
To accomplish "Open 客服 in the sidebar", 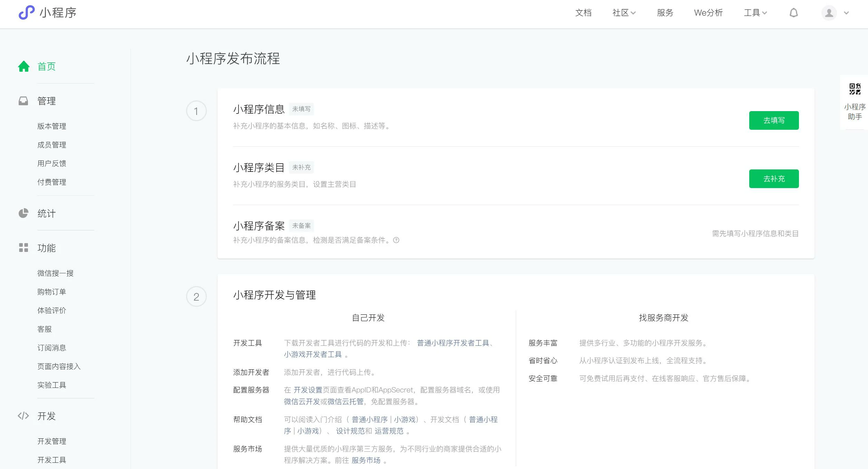I will pos(45,329).
